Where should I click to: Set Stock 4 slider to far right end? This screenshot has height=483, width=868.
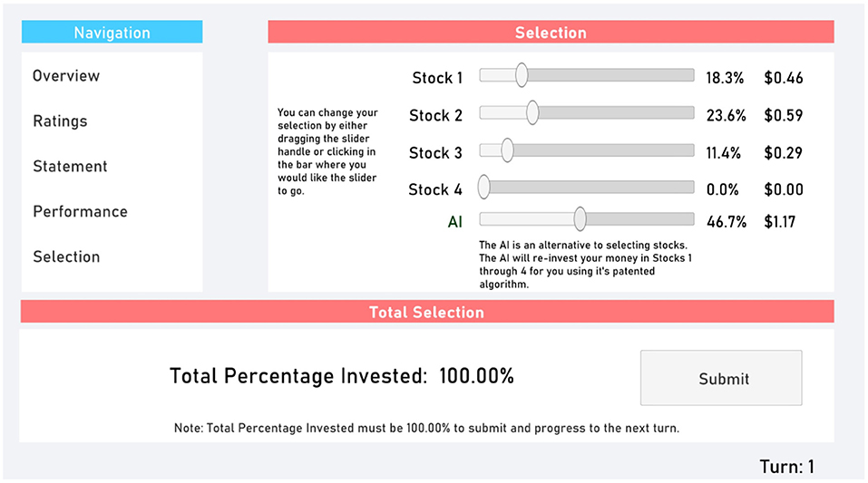click(x=692, y=187)
